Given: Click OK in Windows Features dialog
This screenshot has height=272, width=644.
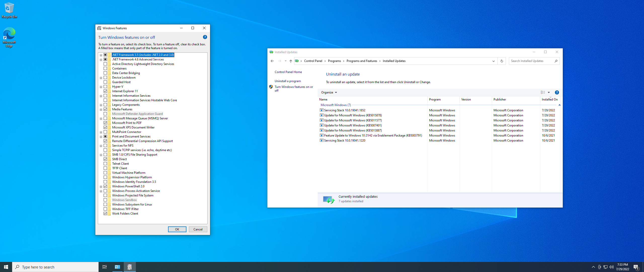Looking at the screenshot, I should tap(177, 229).
